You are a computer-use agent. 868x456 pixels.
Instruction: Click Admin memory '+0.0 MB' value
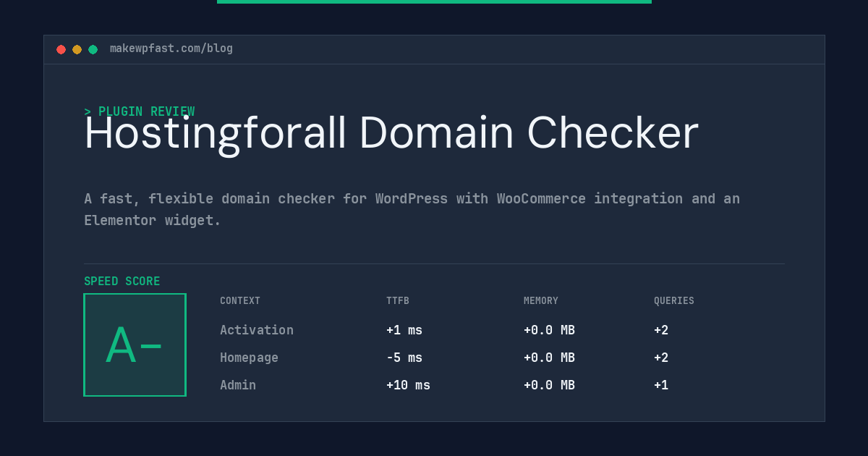pos(549,385)
